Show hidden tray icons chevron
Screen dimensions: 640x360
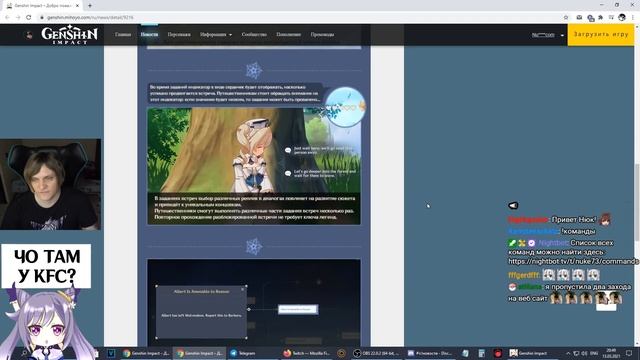pos(568,353)
